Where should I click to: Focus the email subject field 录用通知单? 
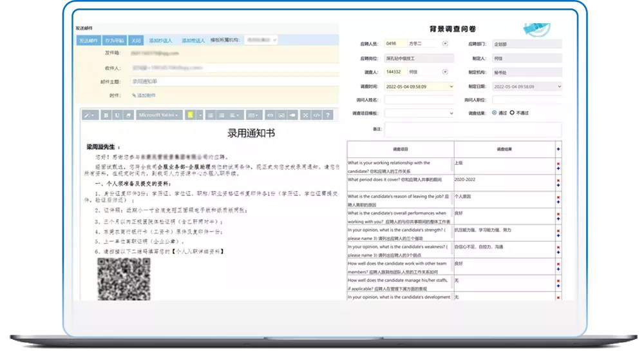tap(234, 81)
